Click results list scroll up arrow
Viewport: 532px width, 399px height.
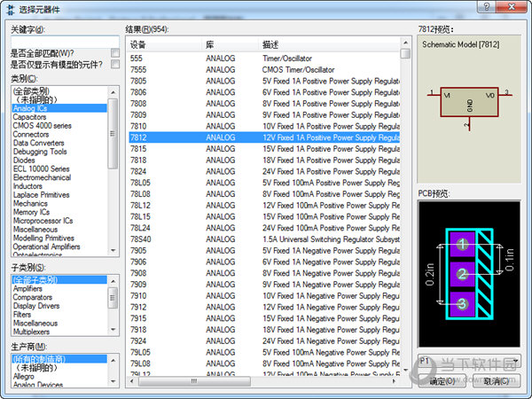(405, 43)
